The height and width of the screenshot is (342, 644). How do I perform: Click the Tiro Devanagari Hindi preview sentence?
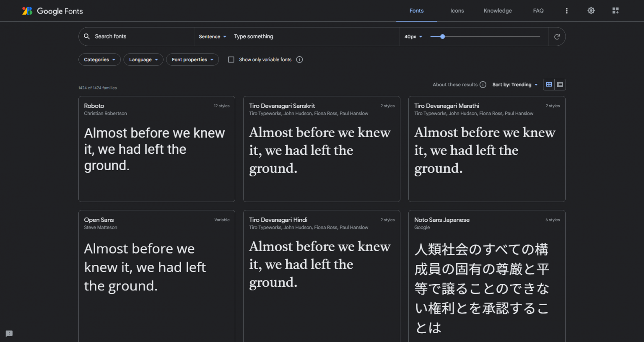tap(319, 264)
